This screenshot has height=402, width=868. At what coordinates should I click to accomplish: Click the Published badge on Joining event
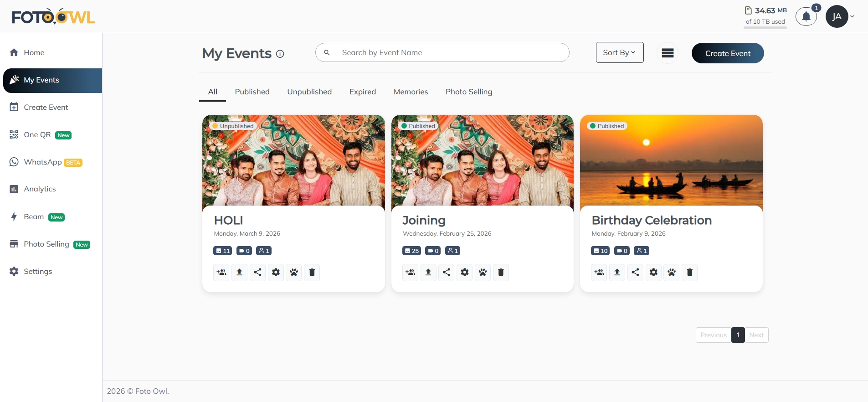click(x=418, y=126)
